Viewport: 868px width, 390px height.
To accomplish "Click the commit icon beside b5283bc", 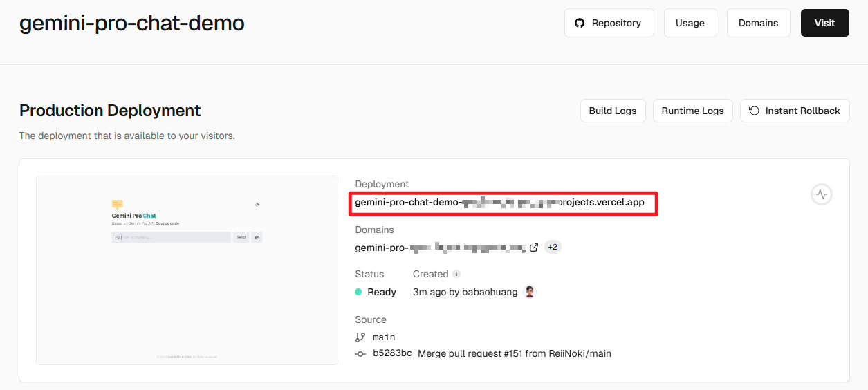I will tap(360, 354).
